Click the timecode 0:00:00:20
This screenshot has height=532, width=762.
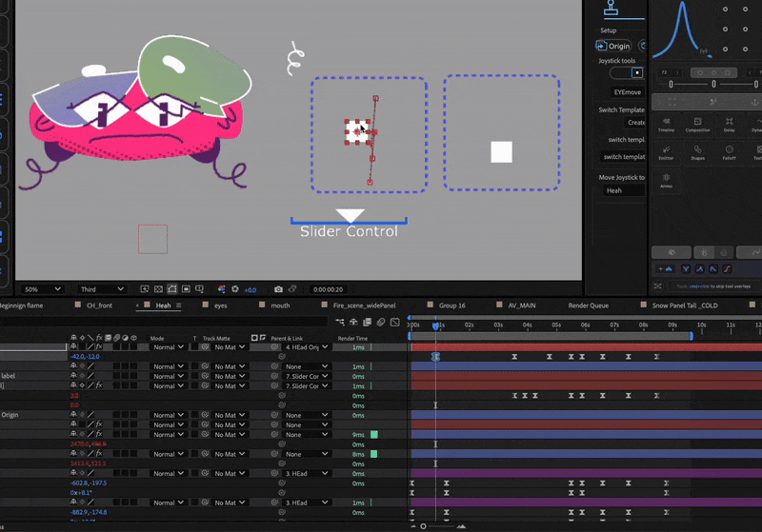tap(328, 289)
